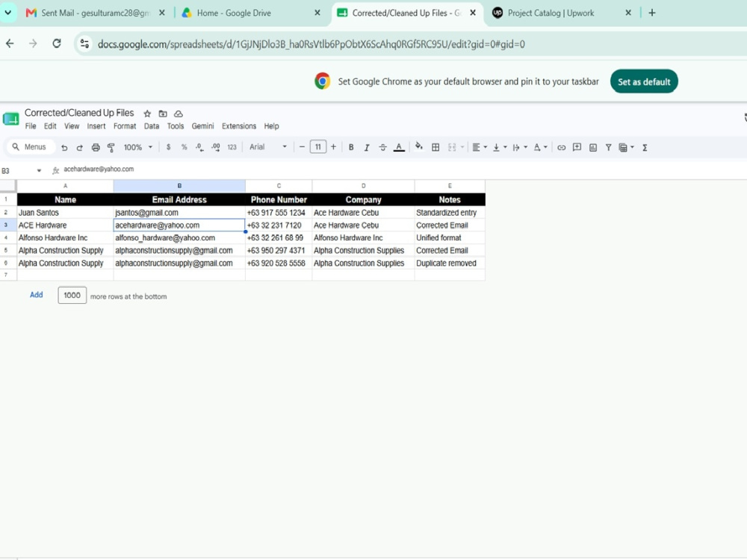Switch to Project Catalog Upwork tab
The image size is (747, 560).
tap(561, 13)
